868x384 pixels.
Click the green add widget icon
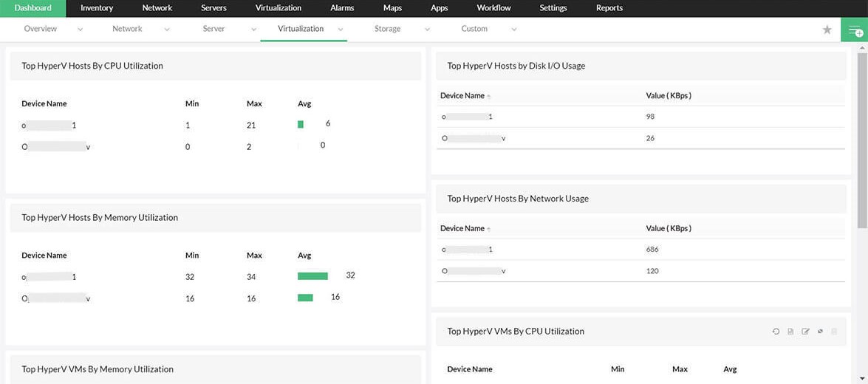pos(855,31)
